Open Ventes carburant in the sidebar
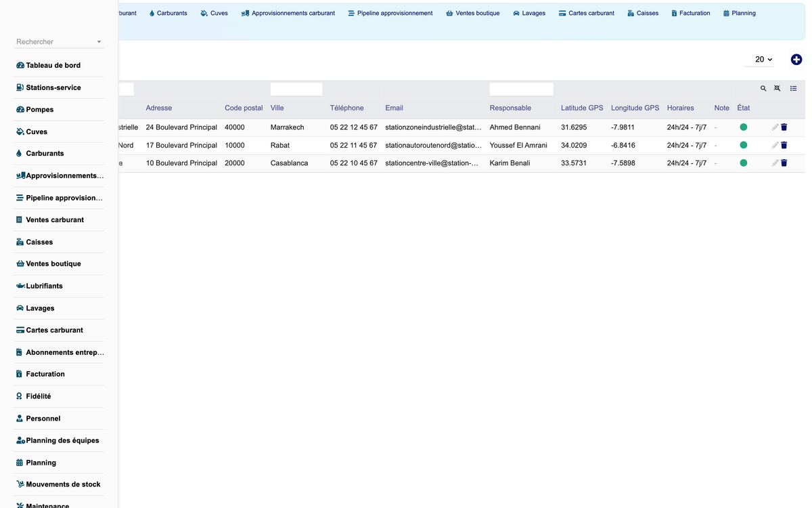Image resolution: width=812 pixels, height=508 pixels. tap(60, 220)
